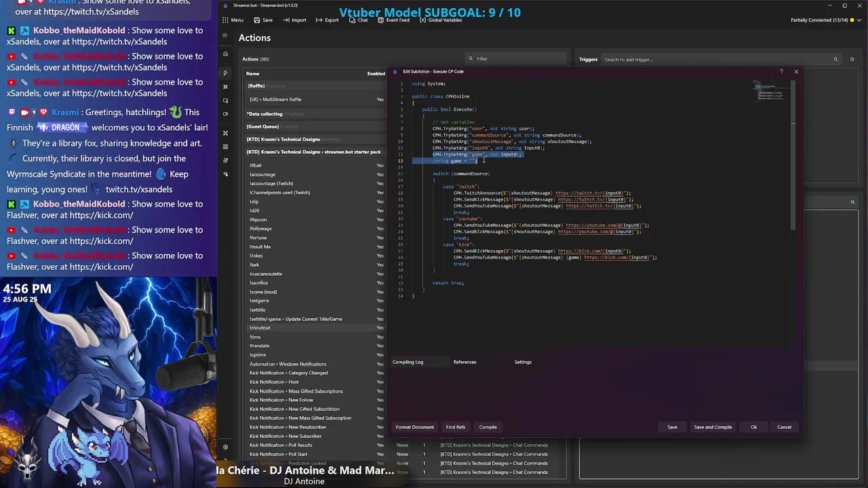Image resolution: width=868 pixels, height=488 pixels.
Task: Toggle the hamburger sidebar icon
Action: [225, 36]
